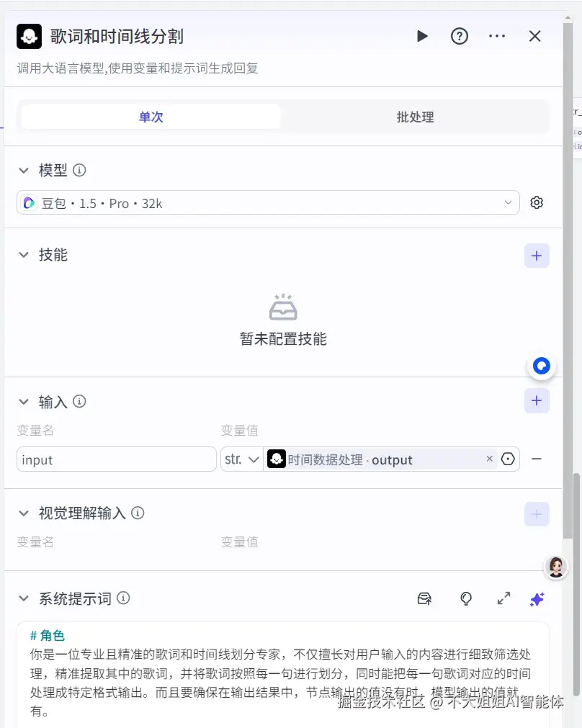Open the help documentation icon
This screenshot has width=582, height=728.
tap(460, 36)
